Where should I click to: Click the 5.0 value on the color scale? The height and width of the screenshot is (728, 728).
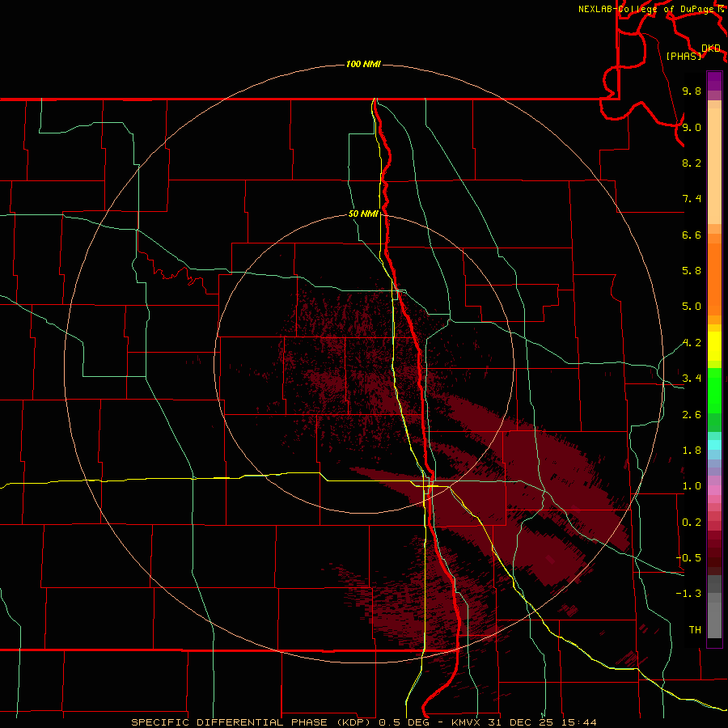pos(692,307)
